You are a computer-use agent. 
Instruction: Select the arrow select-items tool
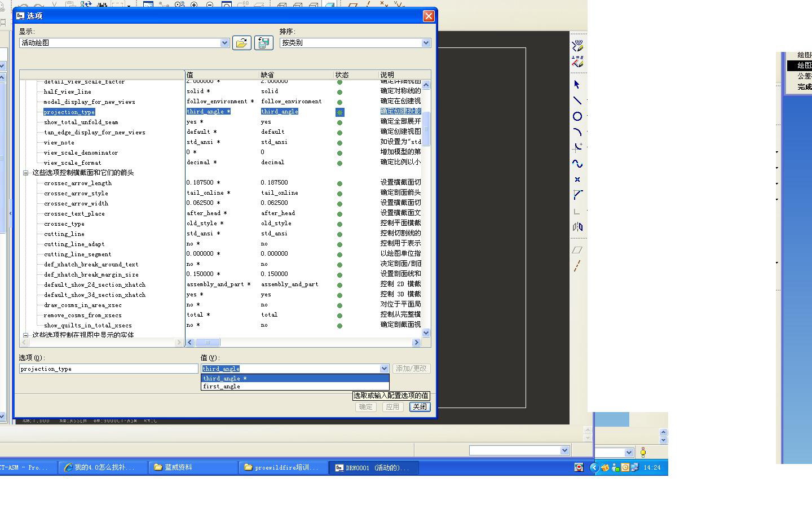tap(577, 84)
